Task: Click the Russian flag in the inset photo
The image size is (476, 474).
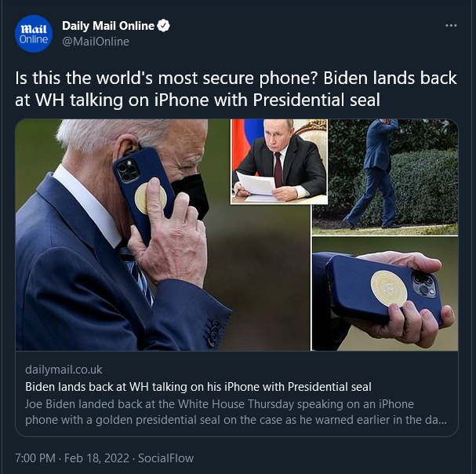Action: 246,141
